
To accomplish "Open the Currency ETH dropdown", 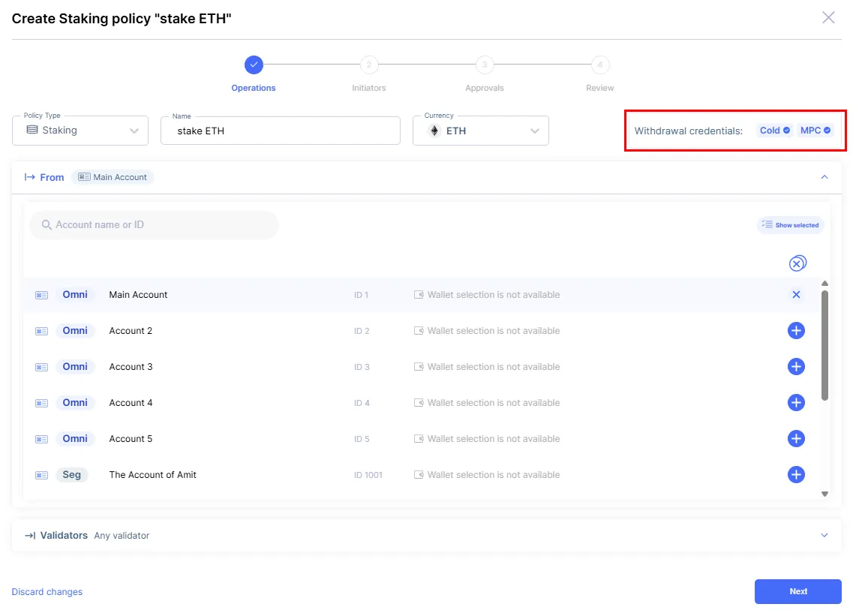I will click(481, 131).
